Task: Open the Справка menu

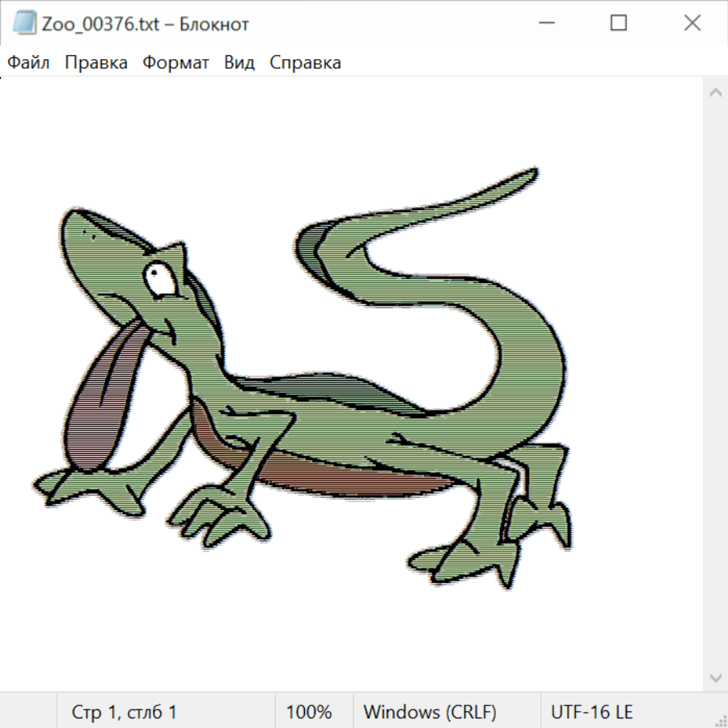Action: pyautogui.click(x=305, y=62)
